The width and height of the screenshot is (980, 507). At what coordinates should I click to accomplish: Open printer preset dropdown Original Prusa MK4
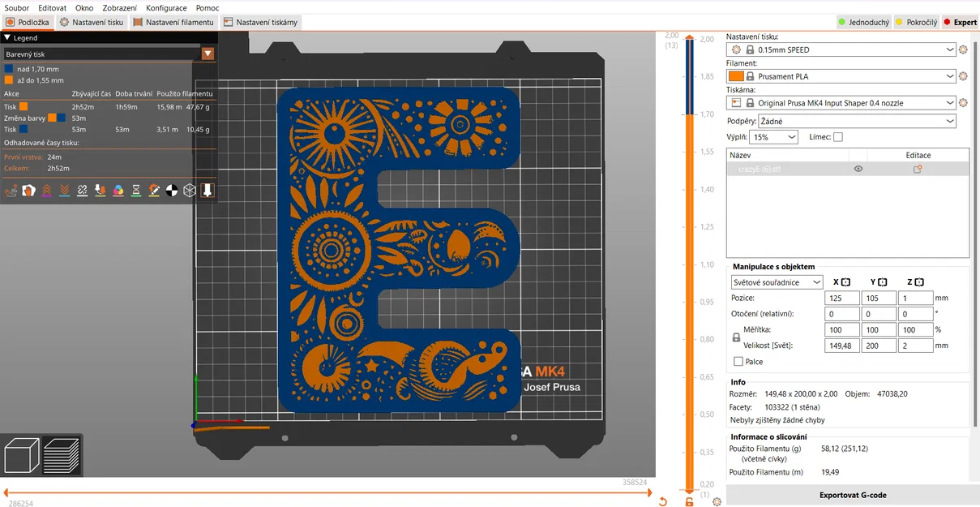pyautogui.click(x=841, y=103)
